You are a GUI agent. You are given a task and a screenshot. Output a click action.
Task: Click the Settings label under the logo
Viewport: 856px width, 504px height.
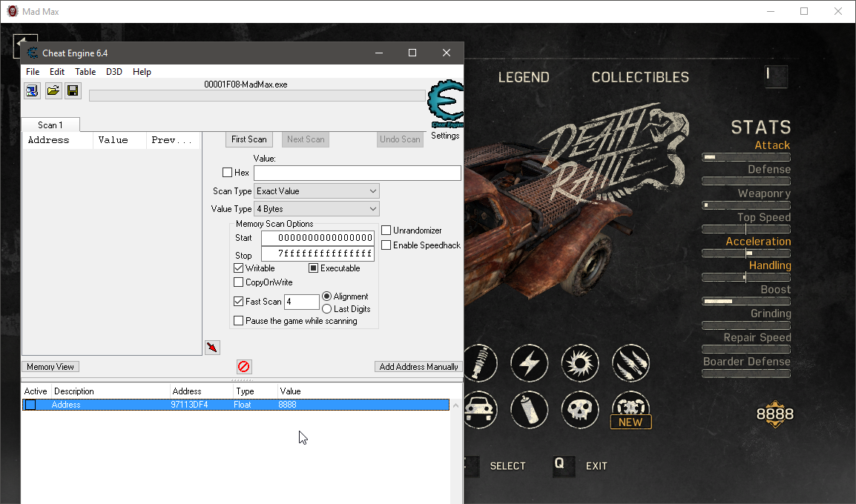coord(445,136)
